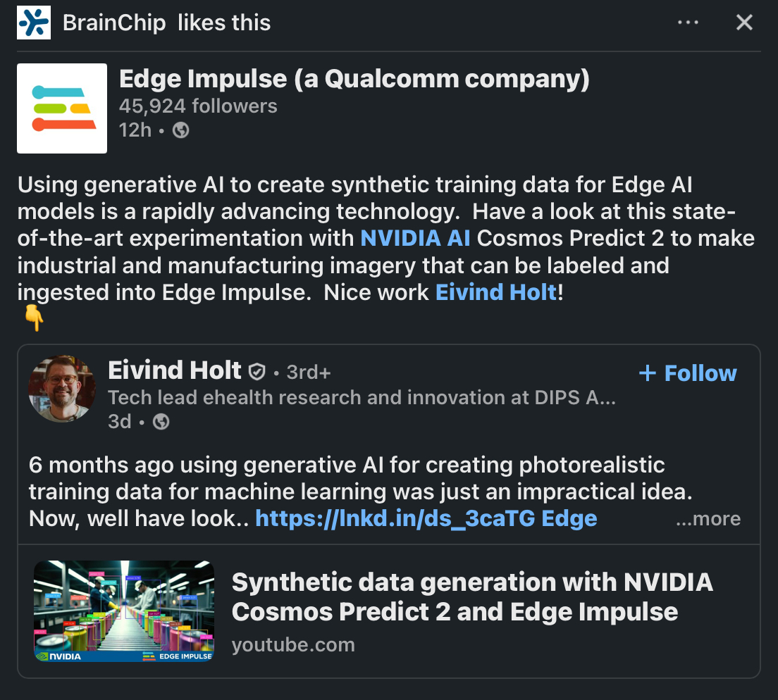Open the three-dot post options menu
Viewport: 778px width, 700px height.
click(688, 23)
